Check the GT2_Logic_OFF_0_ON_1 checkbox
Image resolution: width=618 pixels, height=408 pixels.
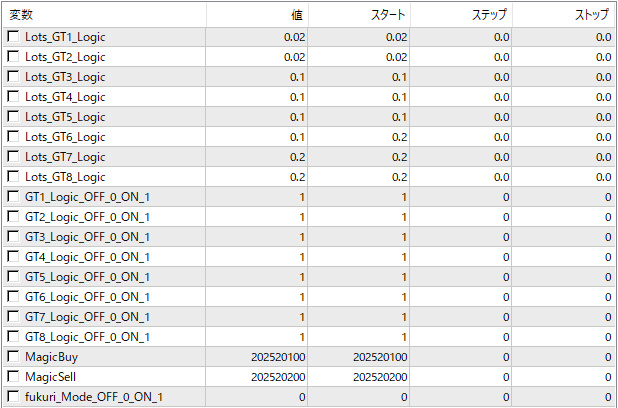(13, 217)
